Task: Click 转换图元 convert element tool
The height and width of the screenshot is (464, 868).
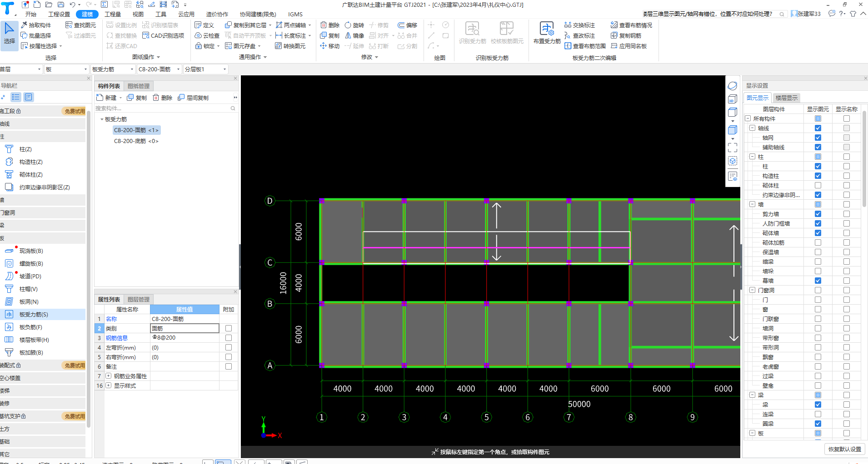Action: (x=290, y=46)
